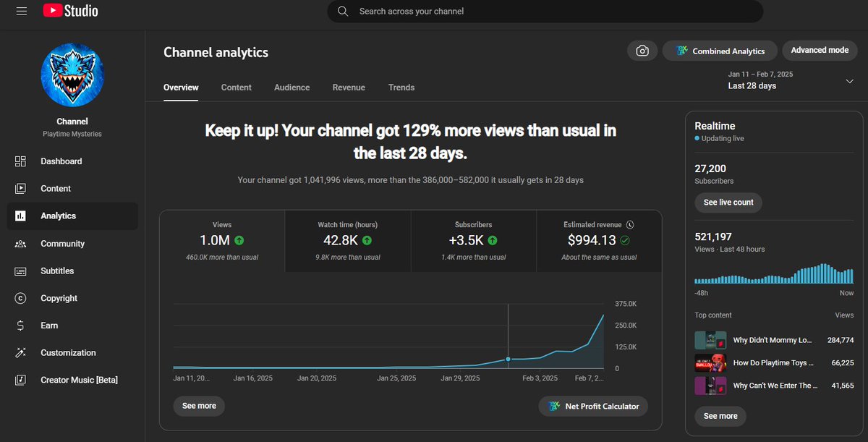Click the Customization wand icon
The width and height of the screenshot is (868, 442).
(x=20, y=353)
